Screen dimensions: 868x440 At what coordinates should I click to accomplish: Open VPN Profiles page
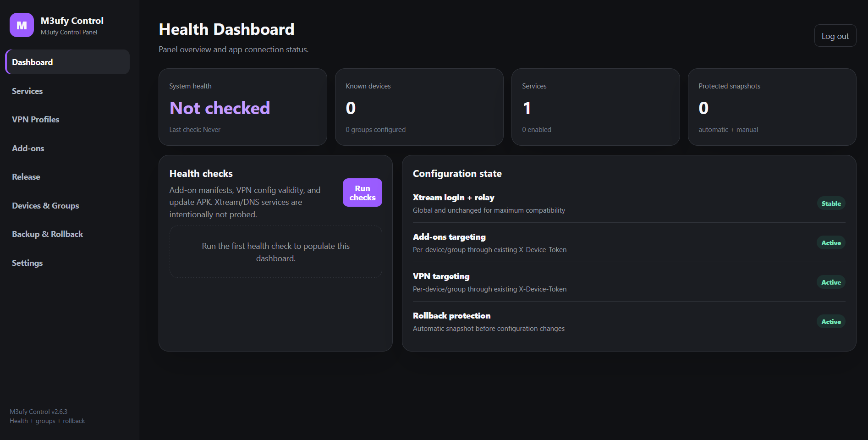click(x=67, y=120)
